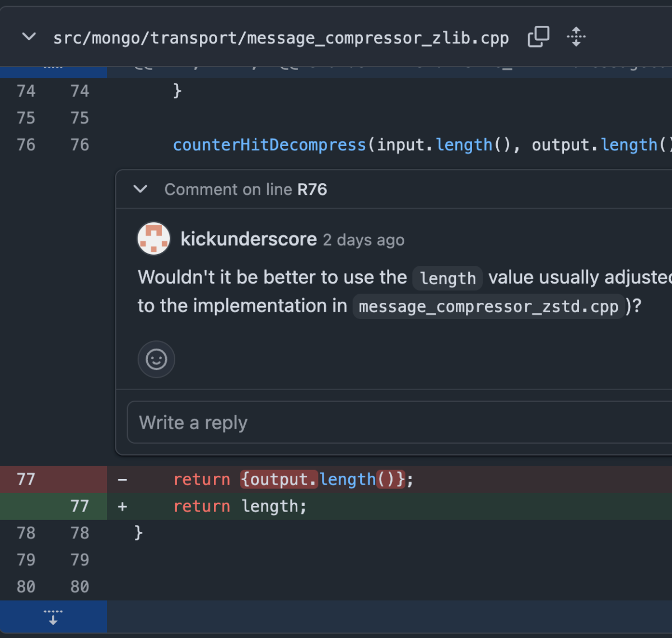Collapse the comment thread on line R76
672x638 pixels.
[x=141, y=189]
